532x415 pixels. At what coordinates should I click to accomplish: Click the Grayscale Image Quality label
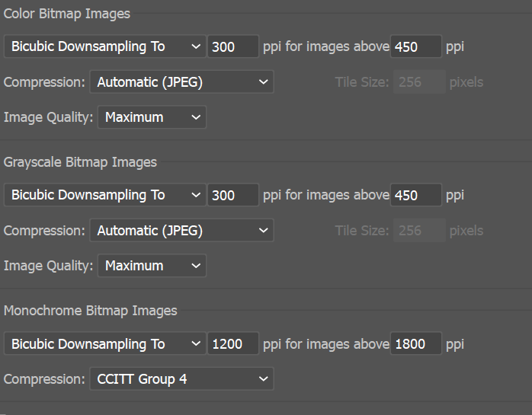48,266
